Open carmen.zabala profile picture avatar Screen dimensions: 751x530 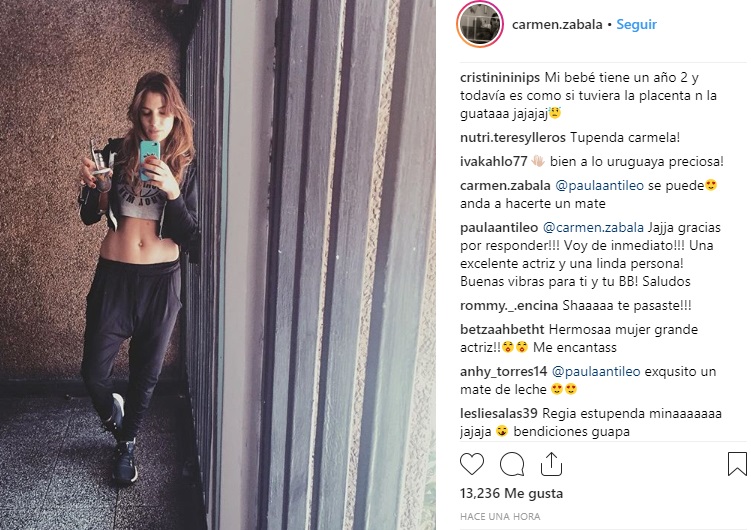479,24
